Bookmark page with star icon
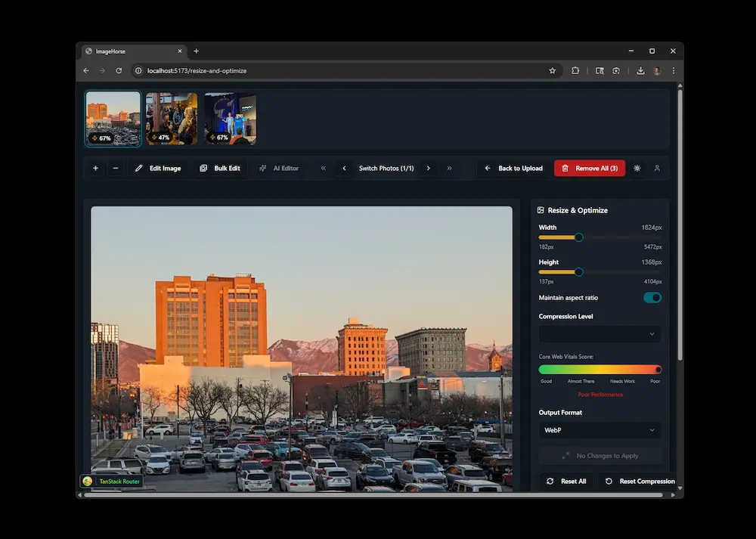The height and width of the screenshot is (539, 756). (553, 70)
